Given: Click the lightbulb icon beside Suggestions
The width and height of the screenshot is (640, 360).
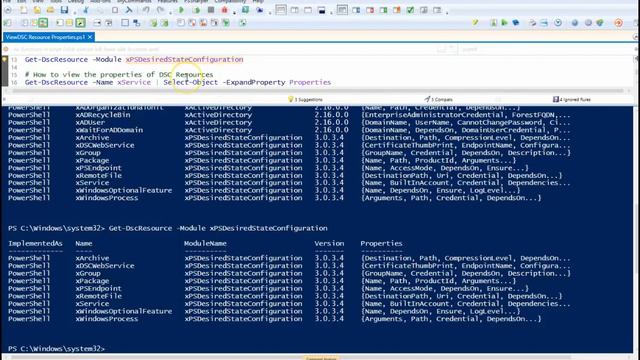Looking at the screenshot, I should pyautogui.click(x=291, y=99).
